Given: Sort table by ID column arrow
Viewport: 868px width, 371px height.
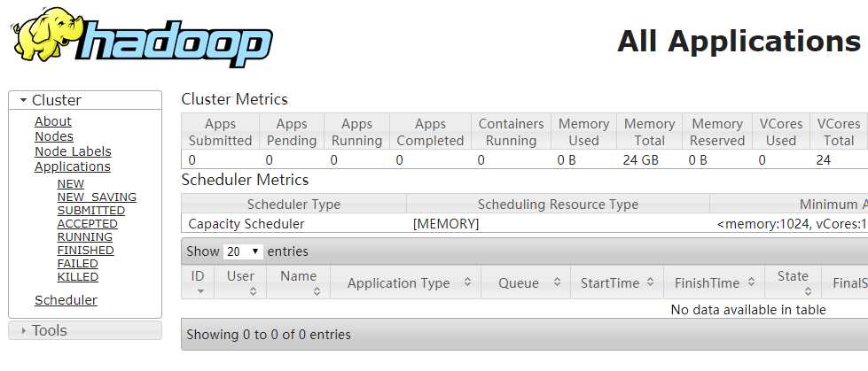Looking at the screenshot, I should [x=199, y=290].
